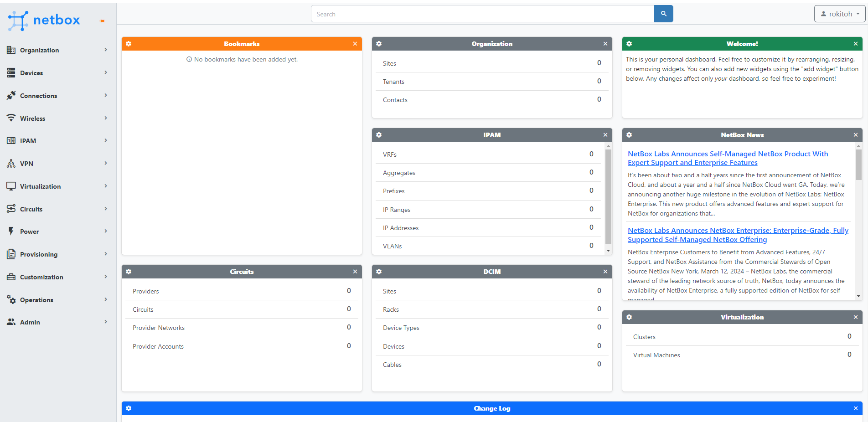Screen dimensions: 868x422
Task: Expand the Virtualization sidebar section
Action: [x=57, y=186]
